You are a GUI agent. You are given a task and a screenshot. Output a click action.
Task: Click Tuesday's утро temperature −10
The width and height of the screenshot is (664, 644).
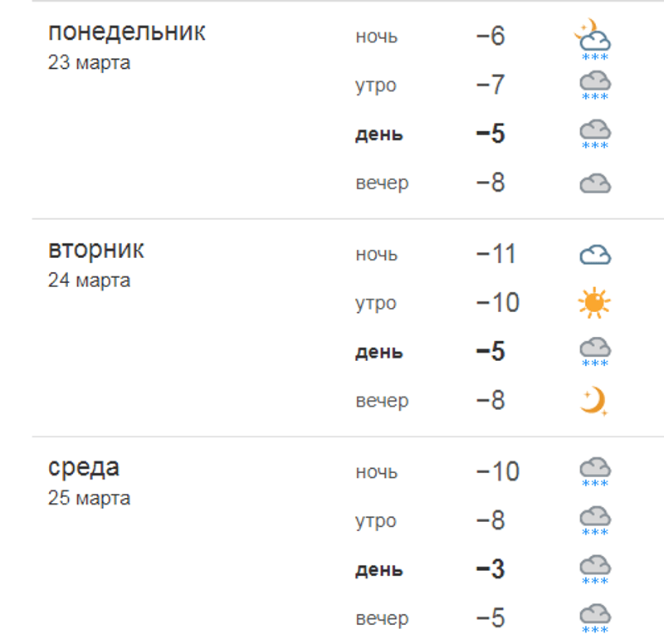point(498,303)
